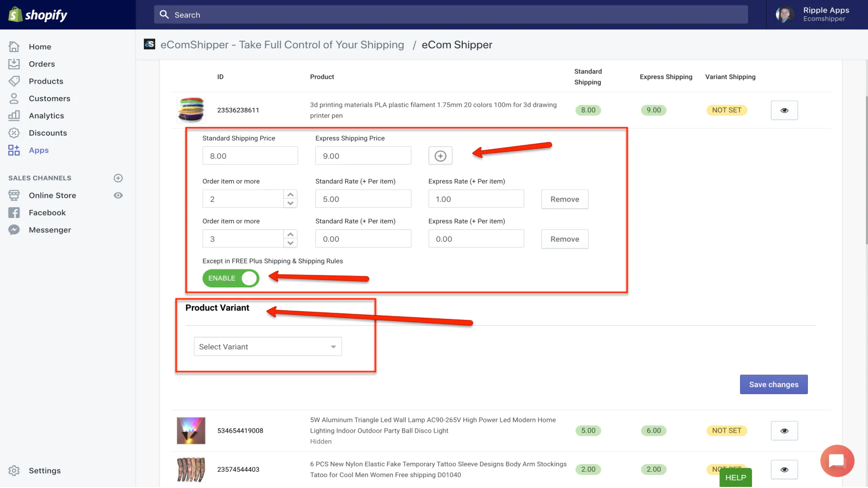
Task: Open the Apps link in sidebar
Action: [x=39, y=150]
